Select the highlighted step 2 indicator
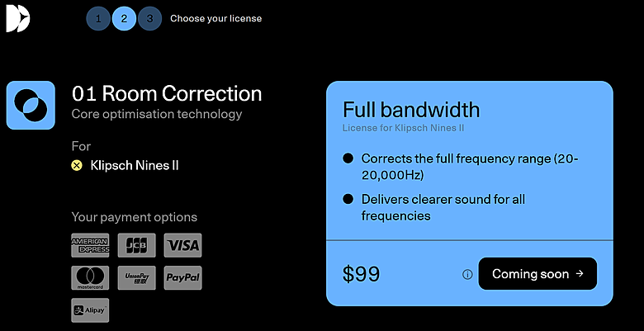 pos(124,18)
